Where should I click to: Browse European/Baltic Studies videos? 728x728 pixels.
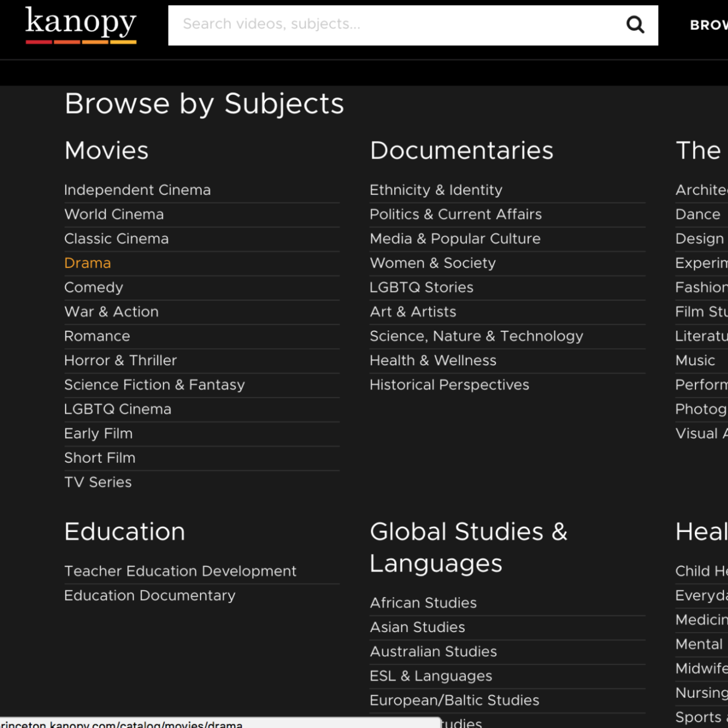coord(454,700)
